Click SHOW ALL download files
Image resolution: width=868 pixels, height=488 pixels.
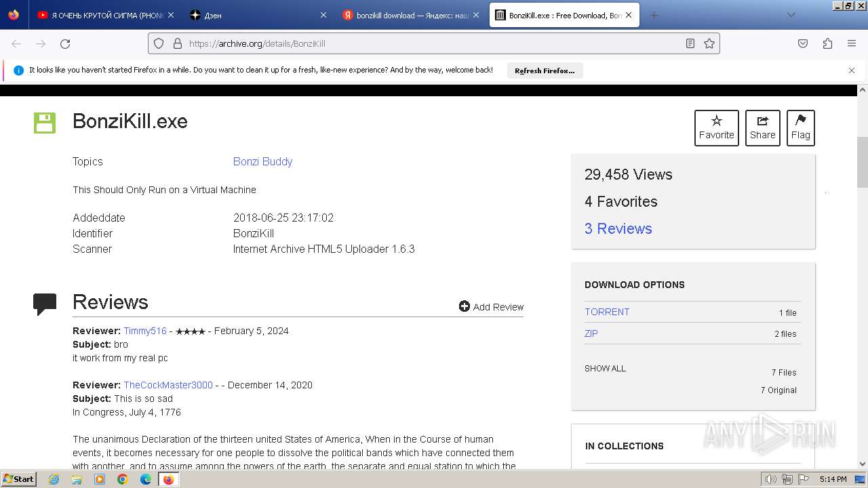[x=605, y=369]
